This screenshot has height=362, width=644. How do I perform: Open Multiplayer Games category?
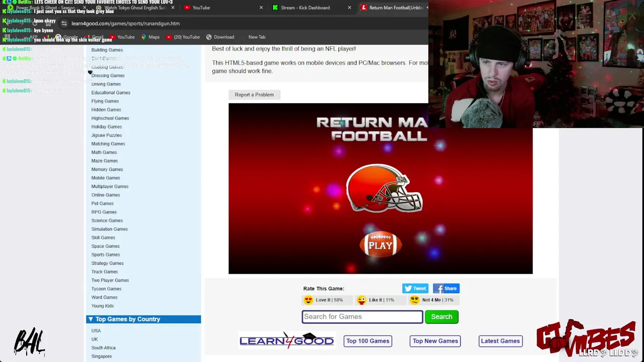[x=110, y=187]
